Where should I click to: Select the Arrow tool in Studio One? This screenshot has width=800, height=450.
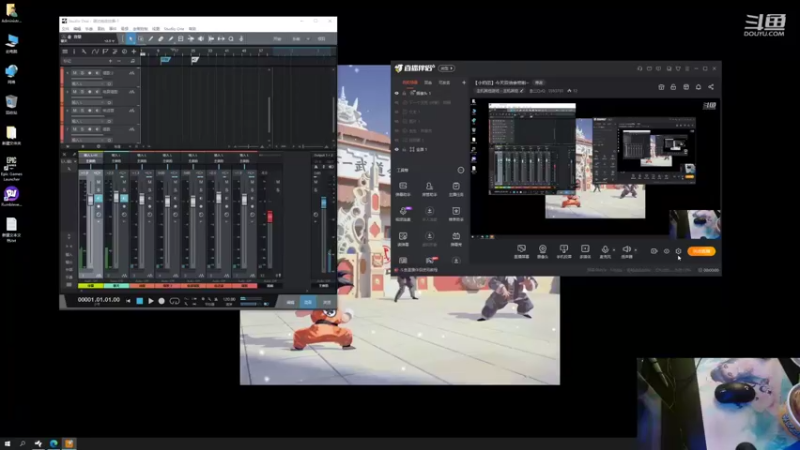click(131, 39)
